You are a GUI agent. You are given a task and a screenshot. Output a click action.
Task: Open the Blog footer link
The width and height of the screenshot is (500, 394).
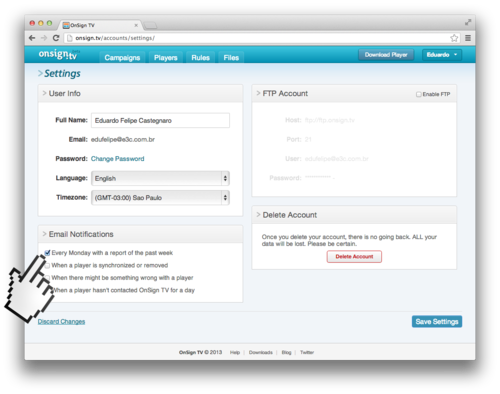pyautogui.click(x=286, y=352)
